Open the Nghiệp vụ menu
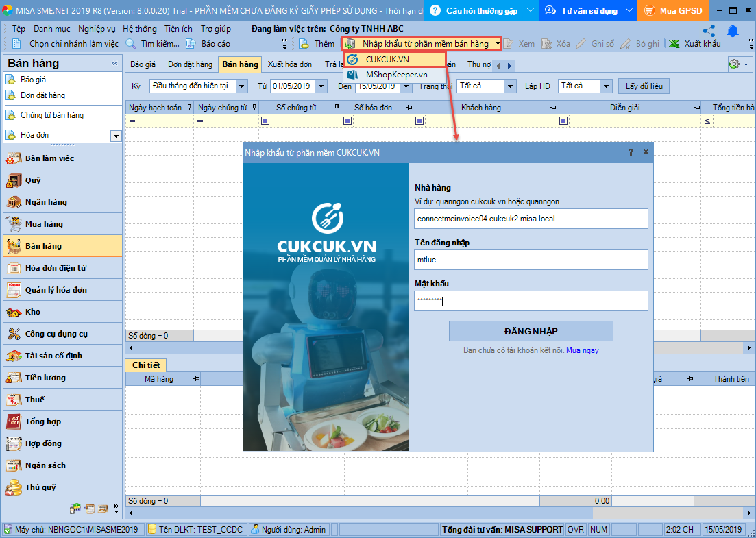 (97, 29)
